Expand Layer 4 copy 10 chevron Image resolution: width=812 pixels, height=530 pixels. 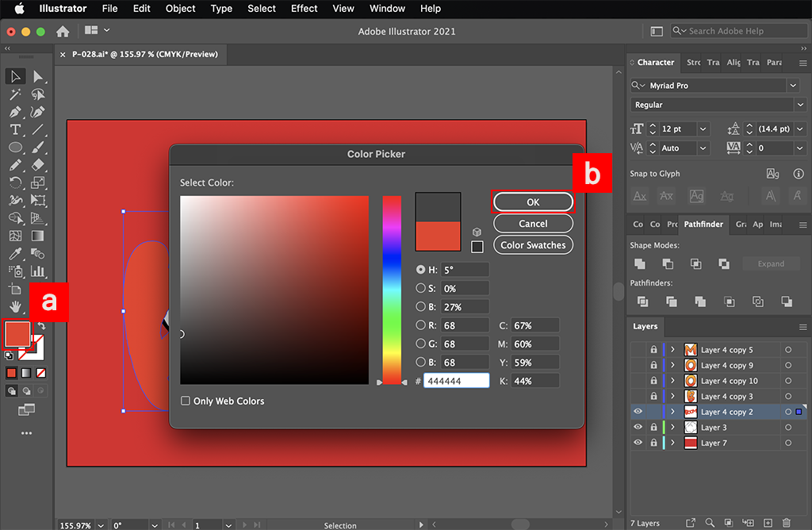672,380
